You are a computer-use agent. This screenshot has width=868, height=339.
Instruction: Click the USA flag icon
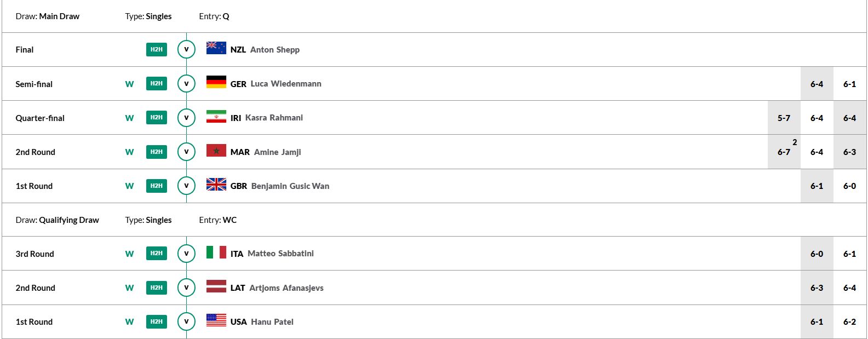pos(216,320)
